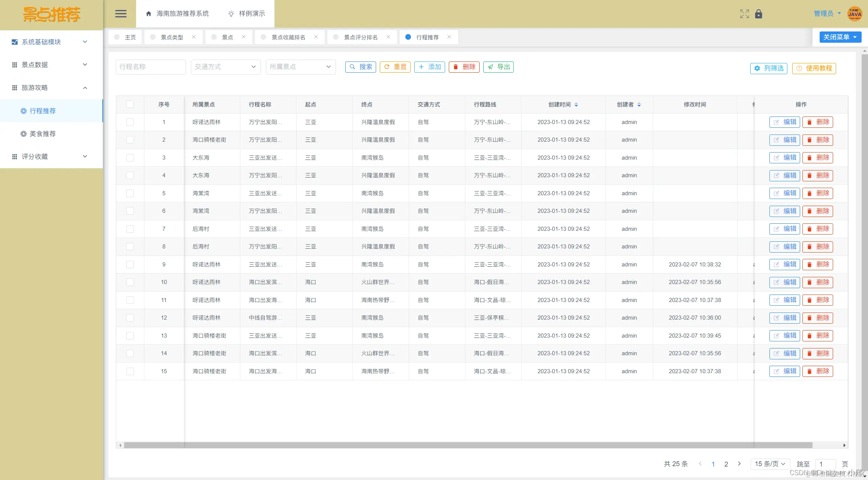The image size is (868, 480).
Task: Select the row 1 checkbox
Action: pos(130,122)
